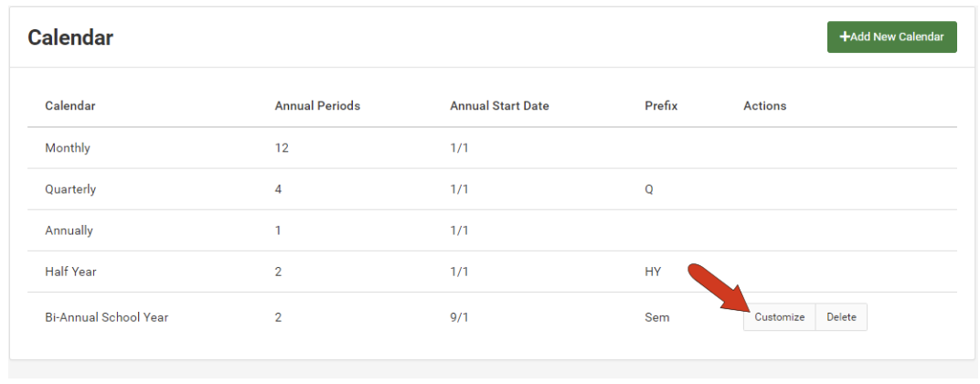Click the Actions column header
This screenshot has height=384, width=980.
click(x=764, y=106)
